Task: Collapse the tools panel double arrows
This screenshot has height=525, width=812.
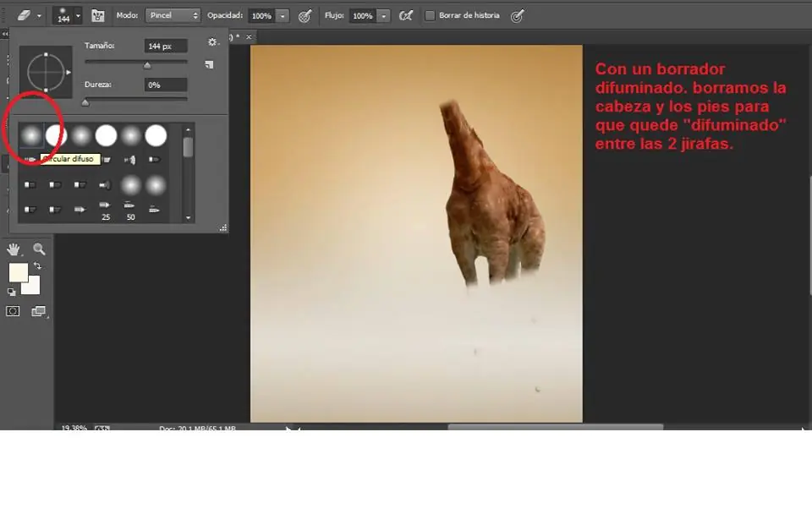Action: [5, 34]
